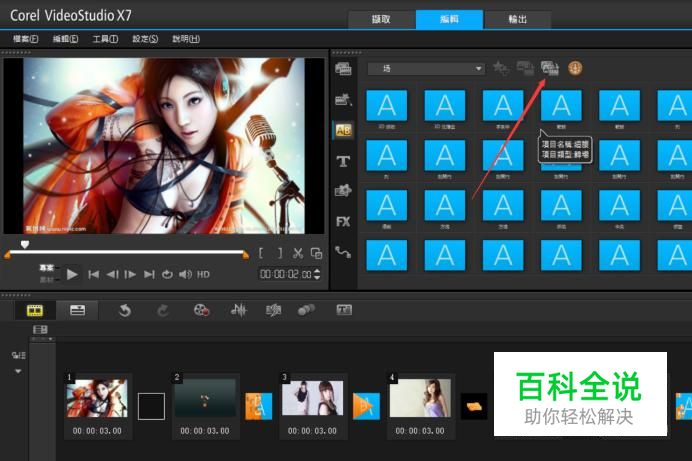Open the Record/Capture option reel icon
692x461 pixels.
tap(201, 310)
